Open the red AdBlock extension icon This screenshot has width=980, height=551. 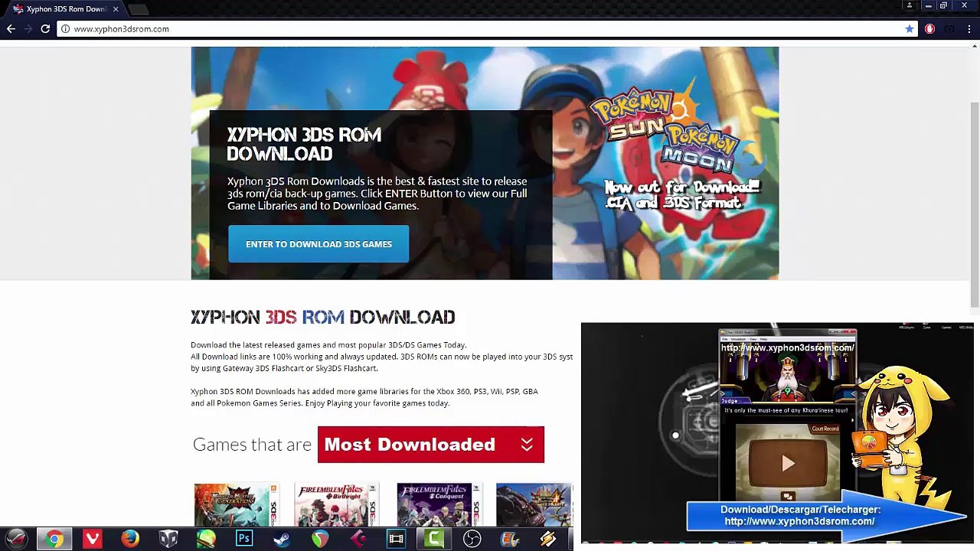click(929, 29)
